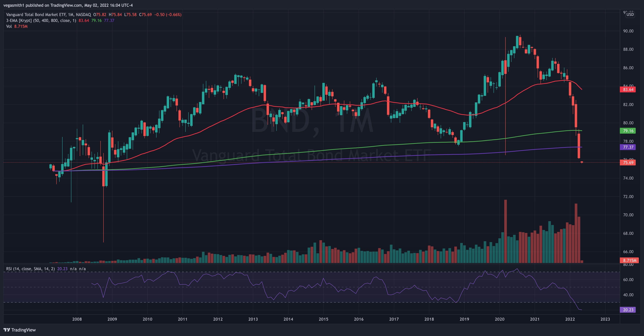Click the 2021 label on time axis
The height and width of the screenshot is (336, 644).
click(535, 319)
